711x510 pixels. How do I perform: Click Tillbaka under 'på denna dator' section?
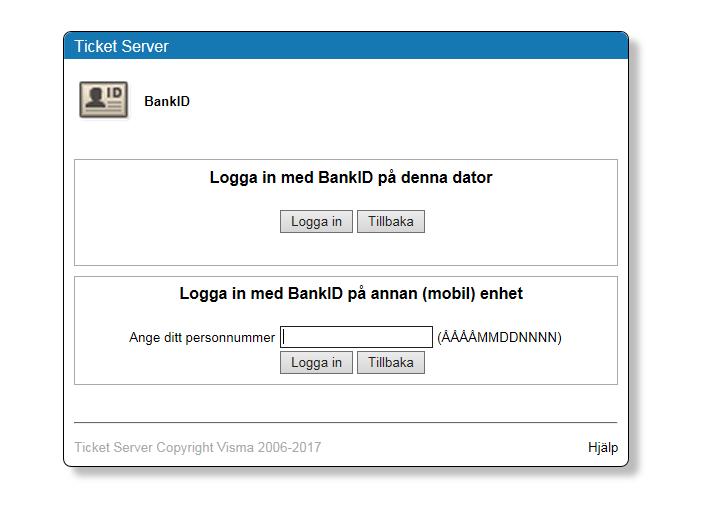coord(391,221)
